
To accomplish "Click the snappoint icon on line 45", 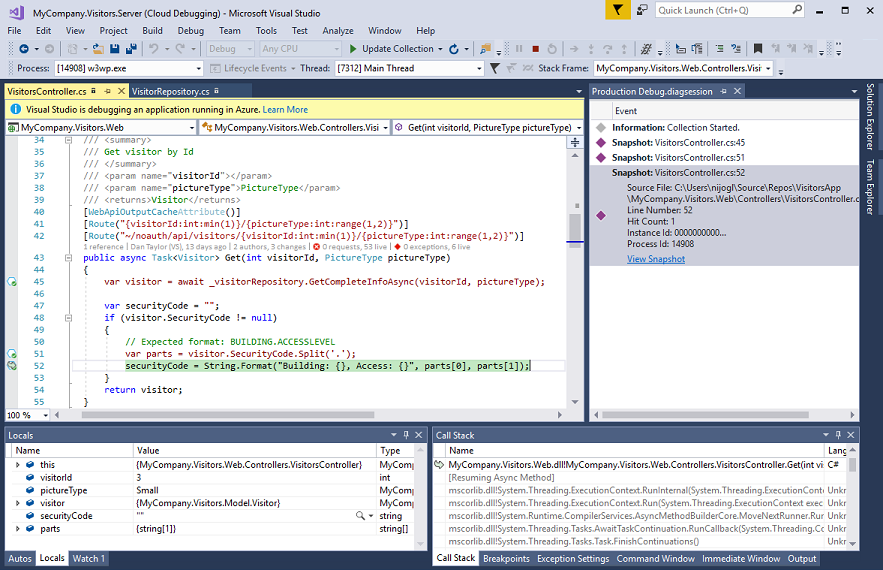I will pyautogui.click(x=12, y=282).
